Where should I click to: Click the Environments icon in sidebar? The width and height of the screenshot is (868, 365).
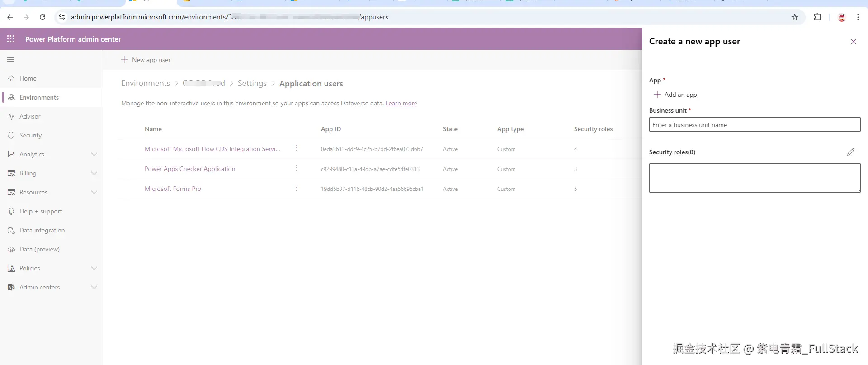click(11, 97)
